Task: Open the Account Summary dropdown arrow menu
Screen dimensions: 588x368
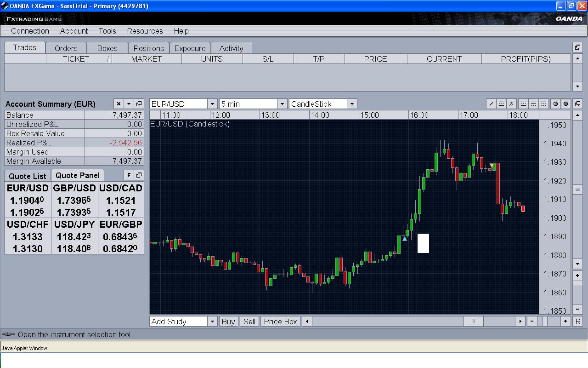Action: click(129, 104)
